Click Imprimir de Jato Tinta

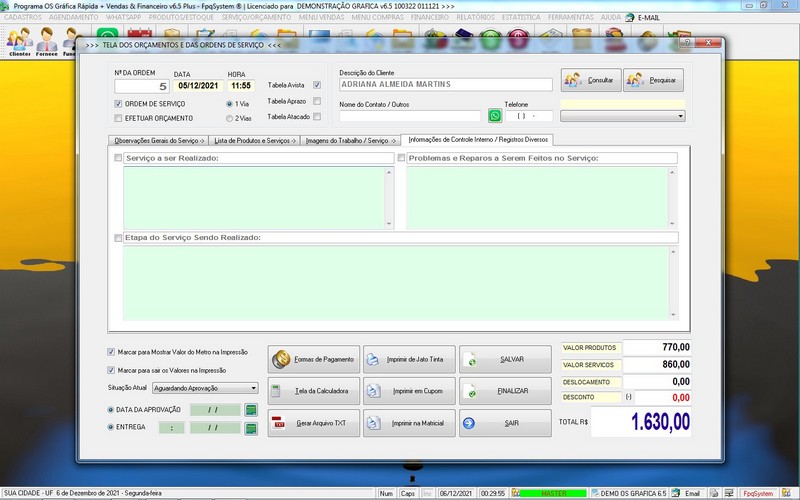[x=409, y=359]
